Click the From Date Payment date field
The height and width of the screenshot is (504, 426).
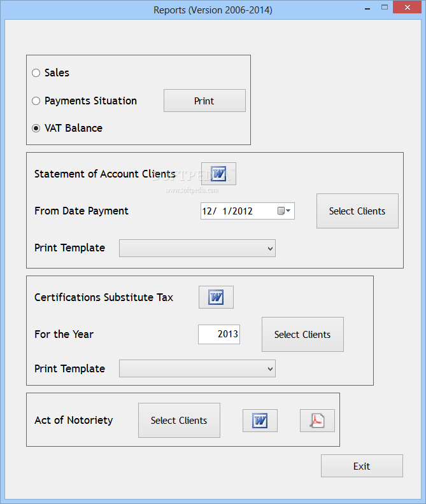(x=248, y=211)
